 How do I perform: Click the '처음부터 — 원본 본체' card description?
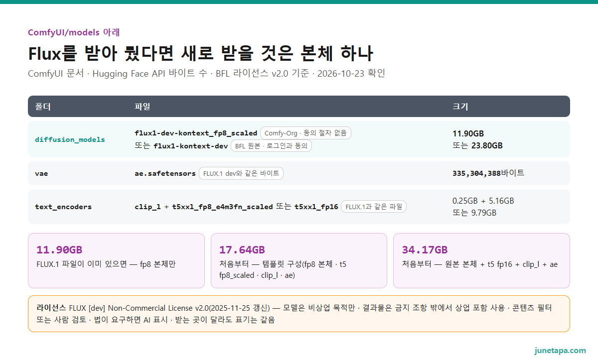[480, 264]
